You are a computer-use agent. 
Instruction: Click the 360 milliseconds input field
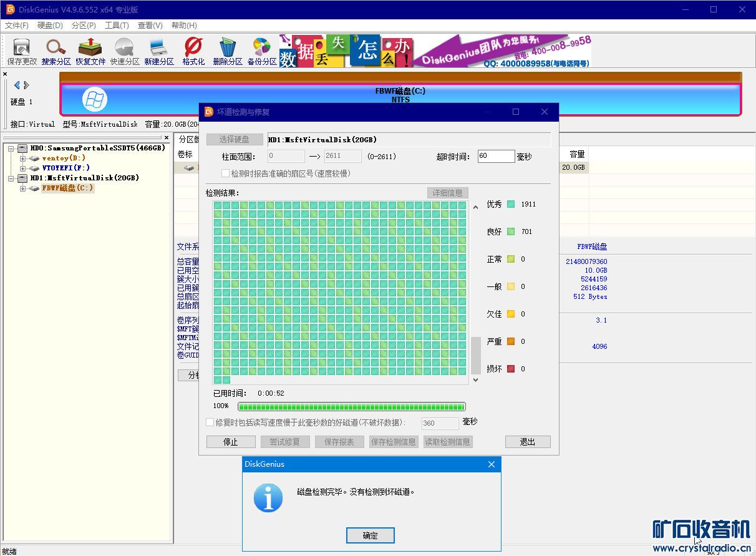(x=440, y=423)
